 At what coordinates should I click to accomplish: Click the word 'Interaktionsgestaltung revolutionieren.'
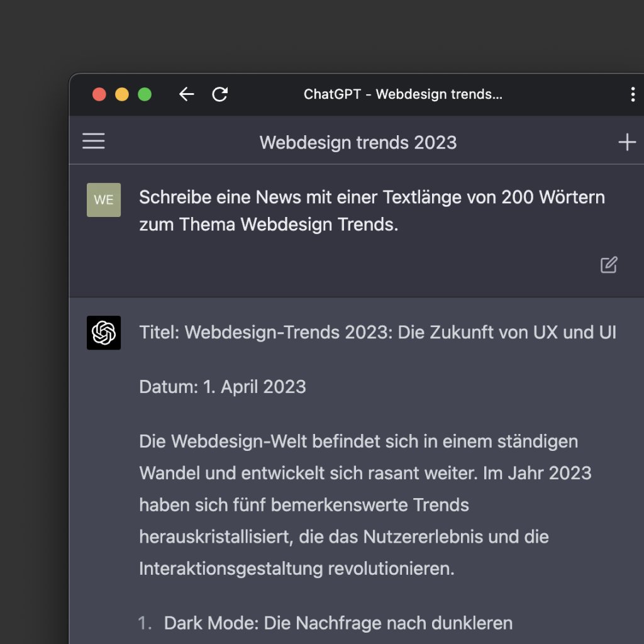297,569
